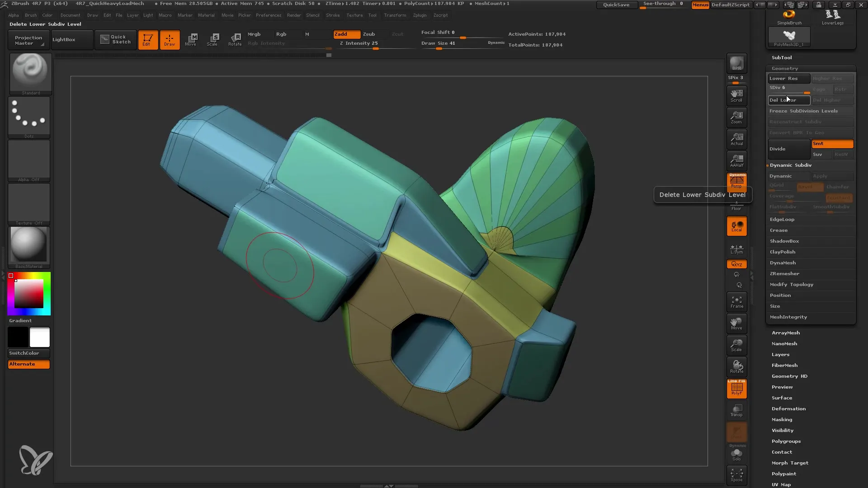
Task: Select the Move transform tool in top shelf
Action: click(x=191, y=40)
